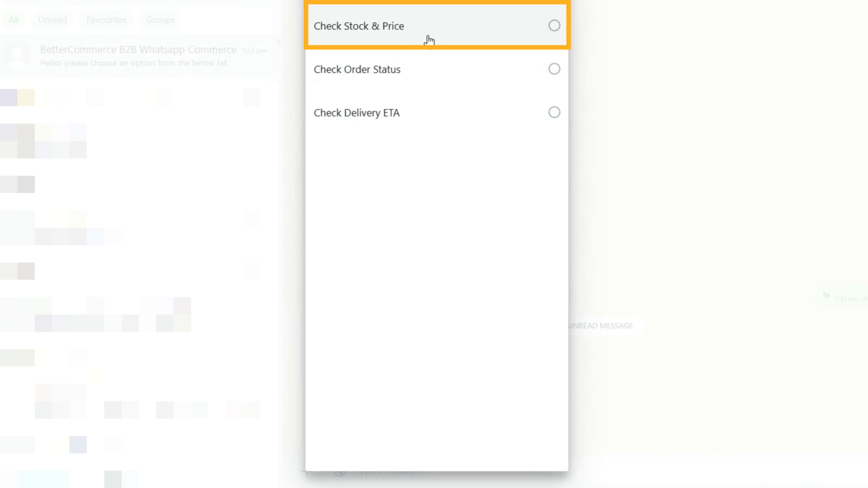Click the empty white area of options list
The width and height of the screenshot is (868, 488).
tap(436, 294)
